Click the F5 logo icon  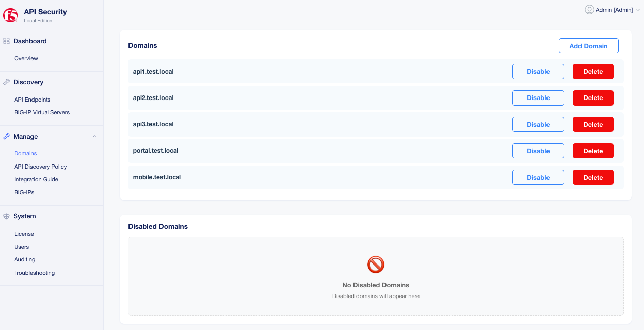coord(11,16)
